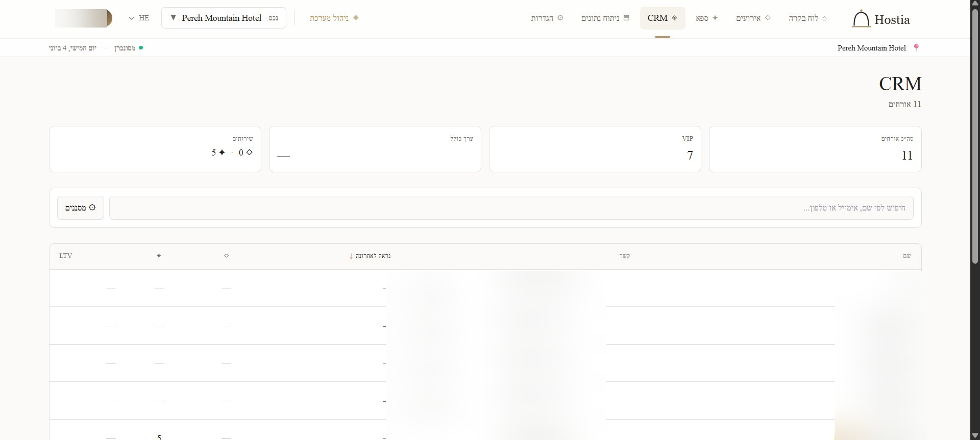Viewport: 980px width, 440px height.
Task: Sort by the LTV column header
Action: 66,256
